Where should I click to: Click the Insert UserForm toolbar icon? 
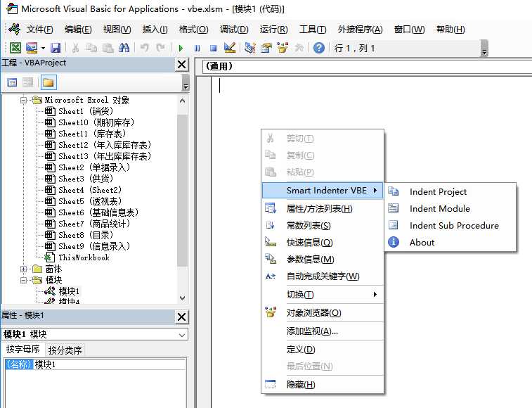[x=32, y=48]
